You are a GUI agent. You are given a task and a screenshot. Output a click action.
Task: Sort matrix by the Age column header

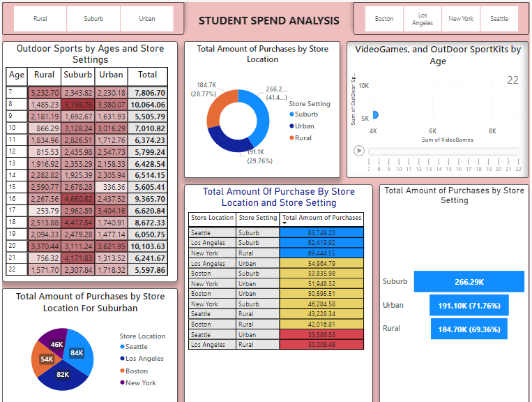(17, 75)
